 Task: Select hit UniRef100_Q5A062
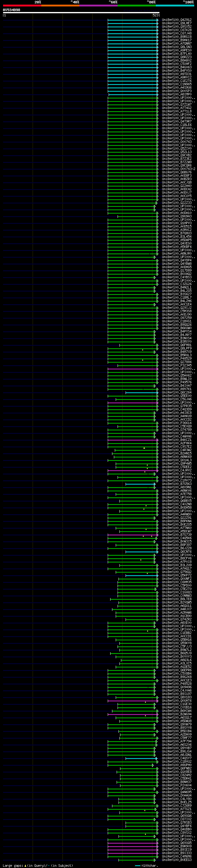click(x=176, y=375)
